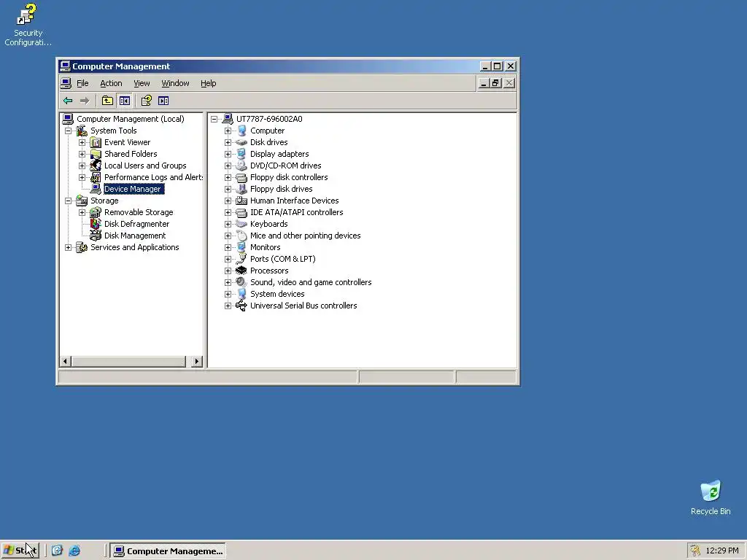
Task: Collapse the Storage node
Action: click(x=68, y=201)
